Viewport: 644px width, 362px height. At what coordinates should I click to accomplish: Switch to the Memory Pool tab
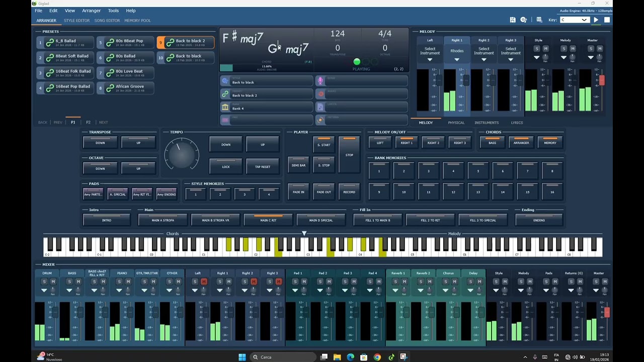pyautogui.click(x=137, y=21)
